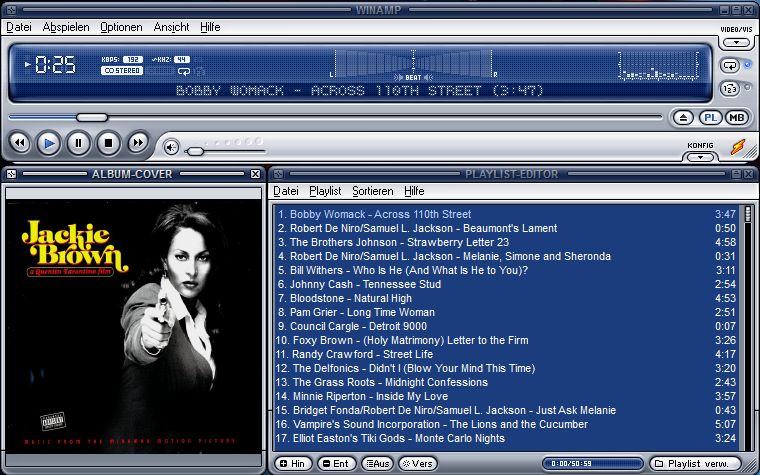Viewport: 760px width, 475px height.
Task: Open the Vers misc menu button
Action: 417,464
